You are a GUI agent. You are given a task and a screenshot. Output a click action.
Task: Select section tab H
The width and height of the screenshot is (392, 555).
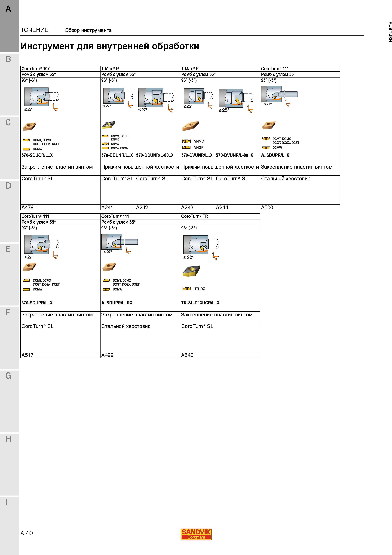9,465
